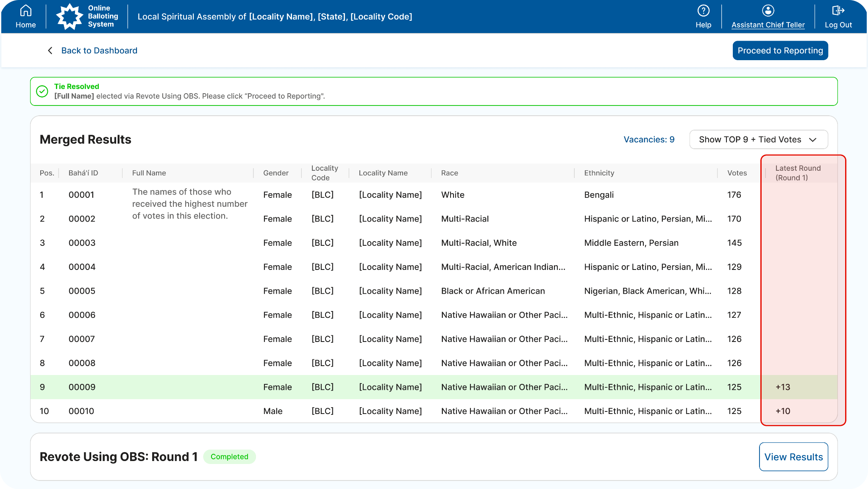
Task: Click Proceed to Reporting button
Action: [x=780, y=50]
